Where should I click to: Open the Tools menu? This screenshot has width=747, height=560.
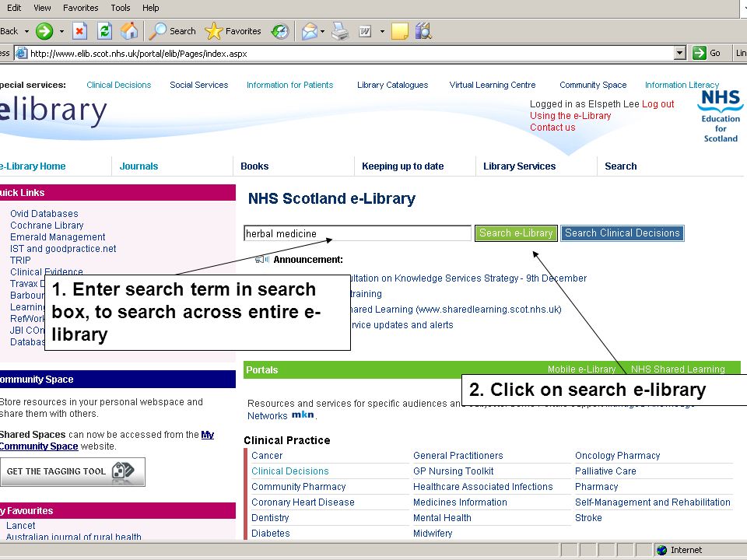tap(120, 8)
